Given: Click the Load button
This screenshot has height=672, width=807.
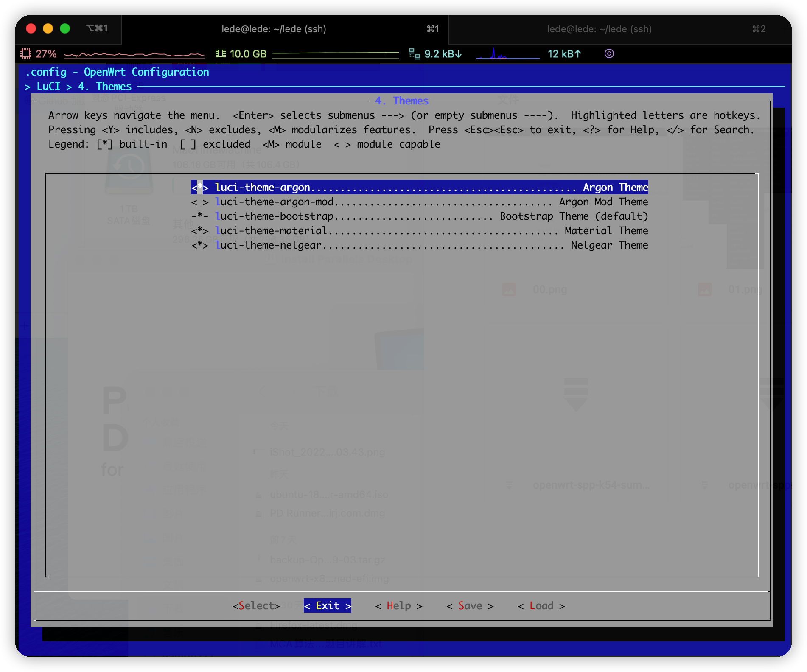Looking at the screenshot, I should click(541, 605).
